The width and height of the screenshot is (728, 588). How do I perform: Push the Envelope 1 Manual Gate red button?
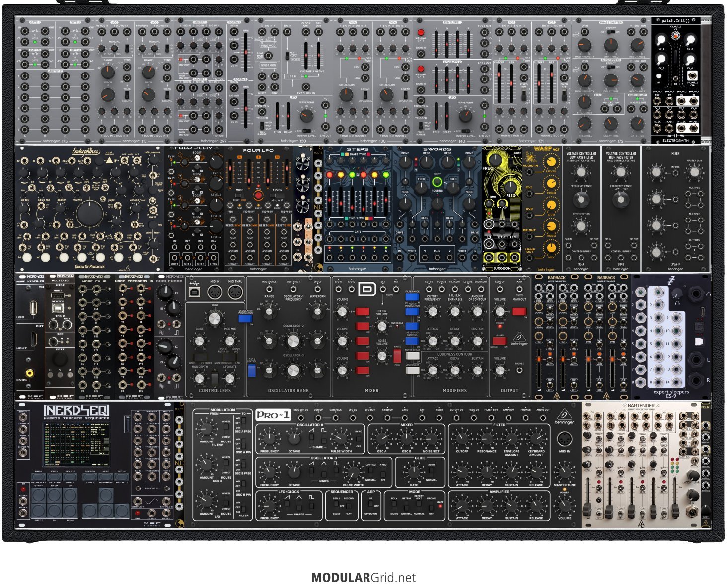click(421, 33)
